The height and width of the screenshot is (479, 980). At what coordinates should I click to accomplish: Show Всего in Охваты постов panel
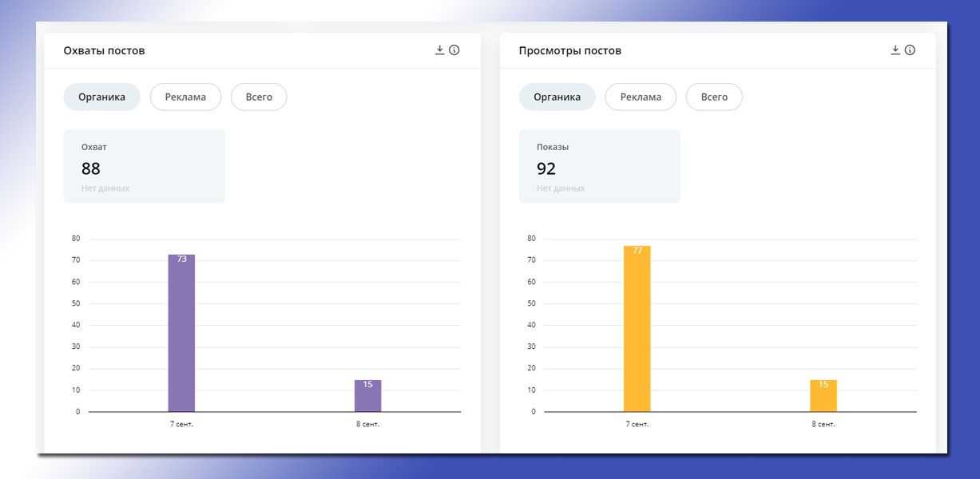[259, 97]
